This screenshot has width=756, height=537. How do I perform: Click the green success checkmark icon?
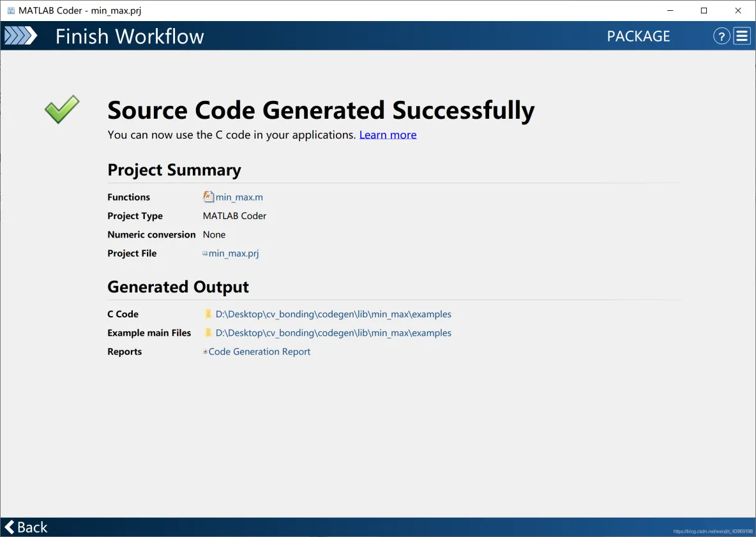coord(62,109)
